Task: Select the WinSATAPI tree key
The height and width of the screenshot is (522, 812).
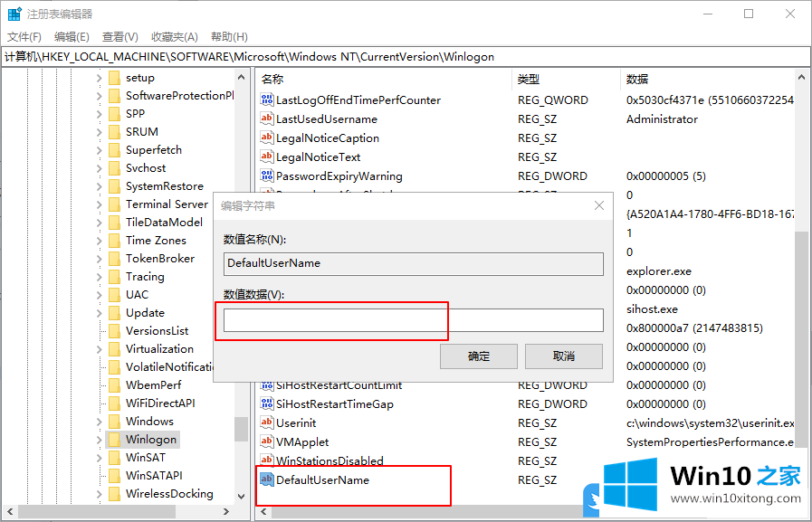Action: click(x=154, y=476)
